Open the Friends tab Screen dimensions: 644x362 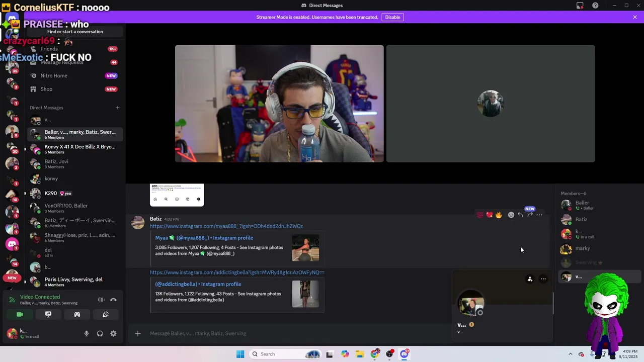74,49
